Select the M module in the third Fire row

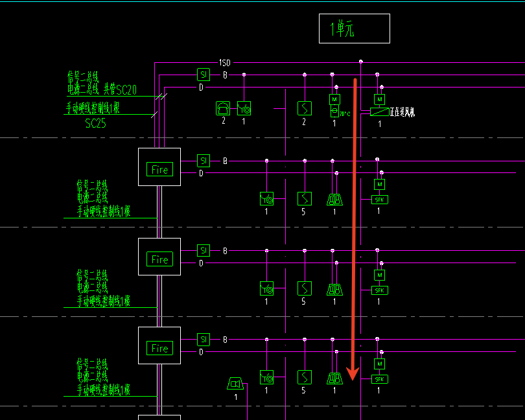coord(379,364)
